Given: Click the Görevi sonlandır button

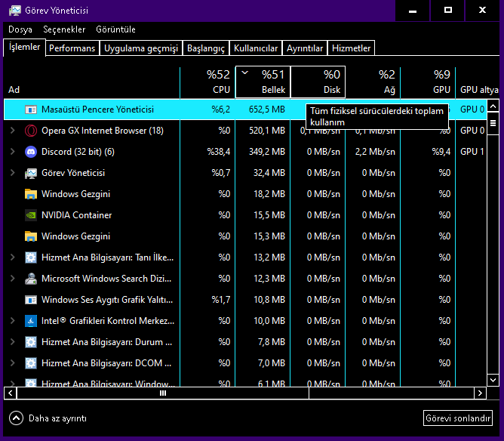Looking at the screenshot, I should click(x=458, y=418).
